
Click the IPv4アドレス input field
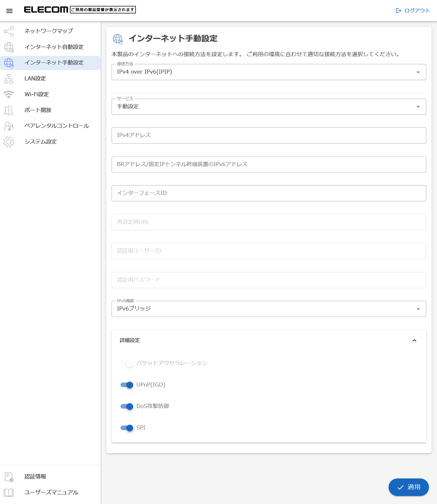click(x=268, y=135)
